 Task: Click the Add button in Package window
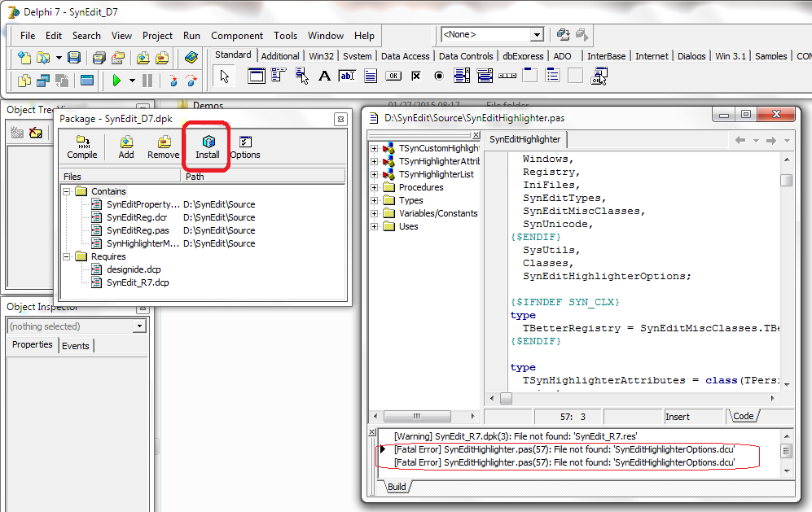(x=126, y=147)
